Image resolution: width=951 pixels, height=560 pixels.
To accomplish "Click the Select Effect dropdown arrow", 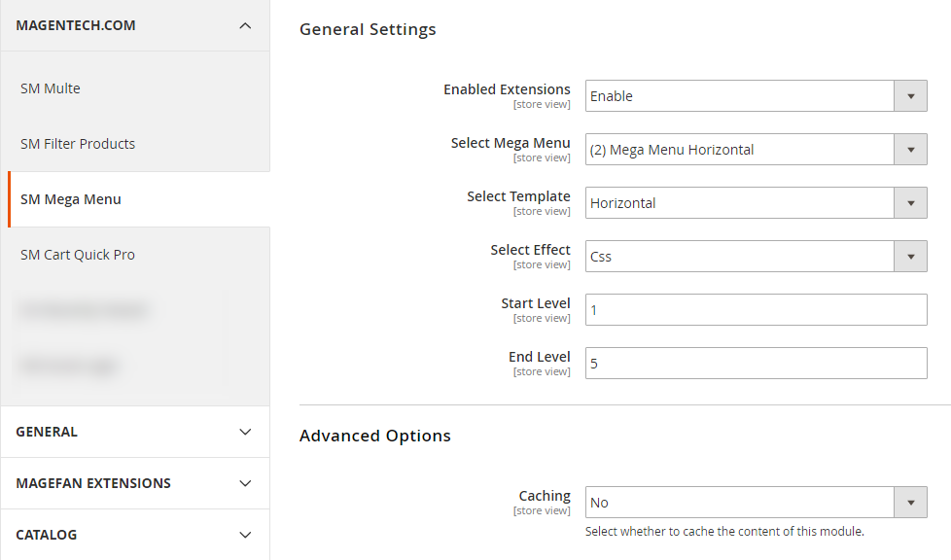I will point(910,257).
